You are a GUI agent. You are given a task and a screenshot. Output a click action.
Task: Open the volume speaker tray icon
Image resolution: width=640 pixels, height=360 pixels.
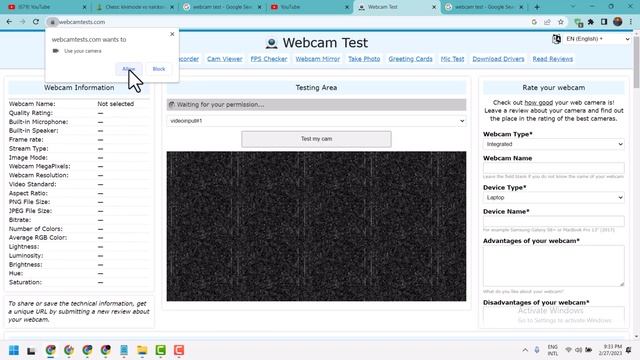(x=578, y=350)
